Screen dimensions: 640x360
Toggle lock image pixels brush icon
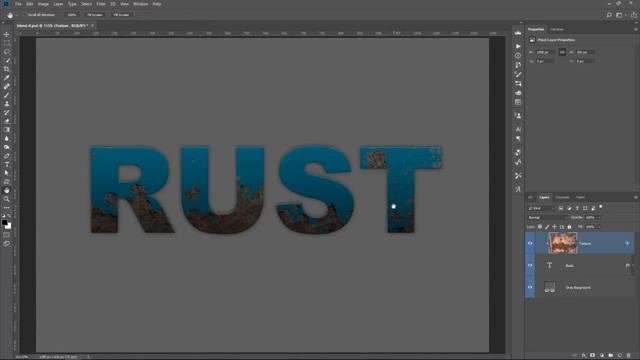click(547, 227)
